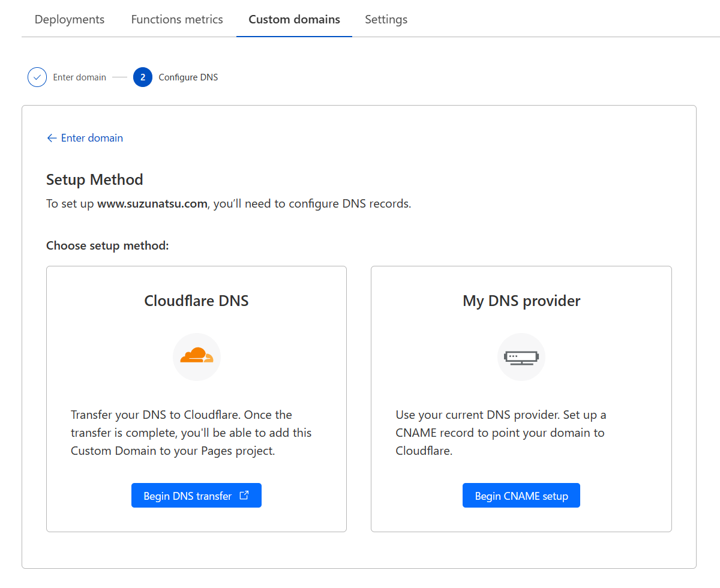This screenshot has width=720, height=588.
Task: Open the Settings tab
Action: [386, 19]
